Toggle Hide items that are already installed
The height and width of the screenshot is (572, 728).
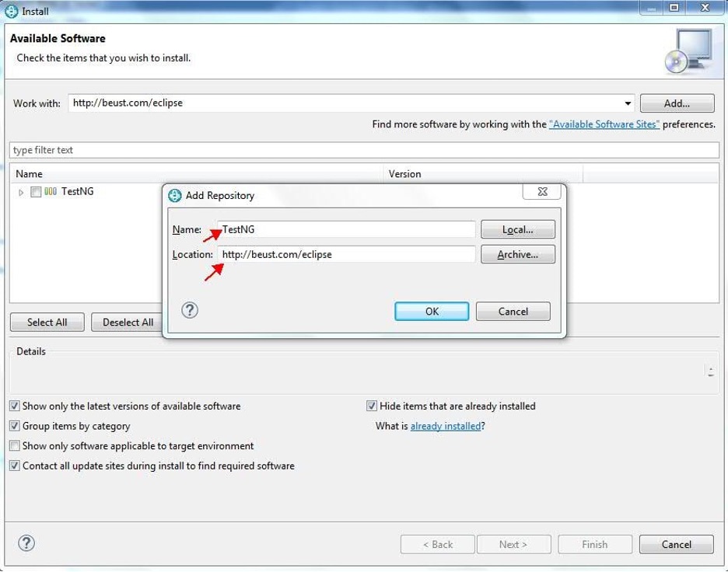[372, 406]
